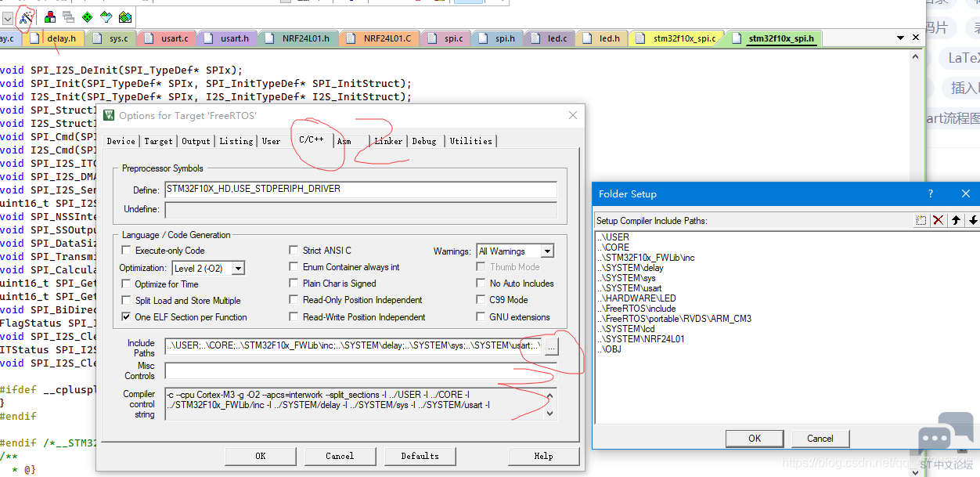Open the Optimization level dropdown
The width and height of the screenshot is (980, 477).
tap(238, 268)
